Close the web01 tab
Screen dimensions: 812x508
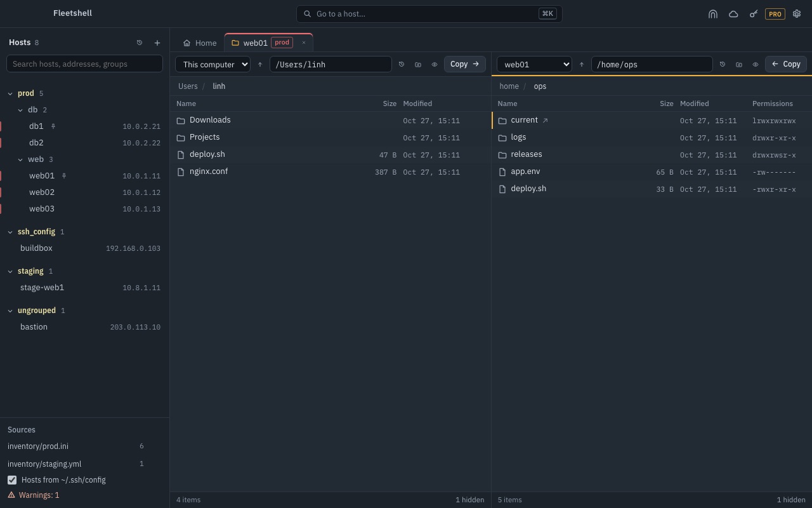pos(304,43)
